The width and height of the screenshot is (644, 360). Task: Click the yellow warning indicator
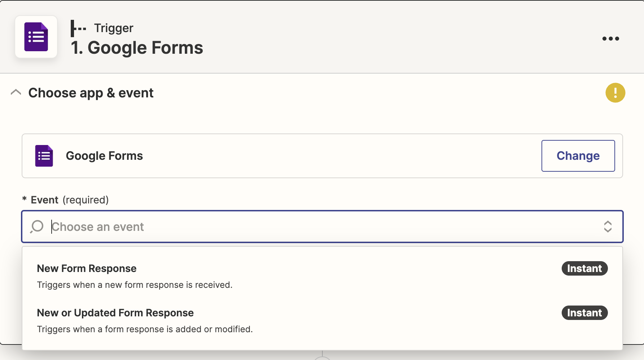click(x=615, y=93)
